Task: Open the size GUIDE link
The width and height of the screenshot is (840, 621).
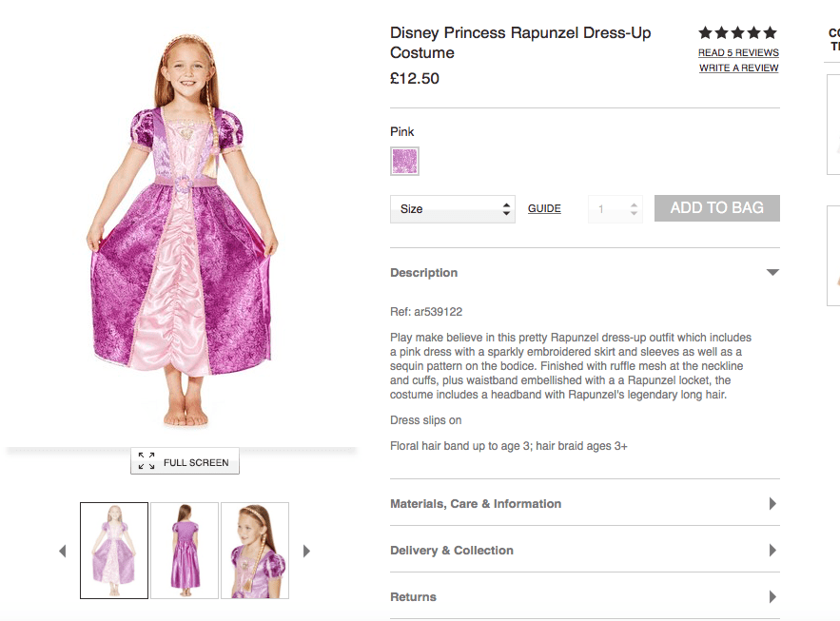Action: point(544,209)
